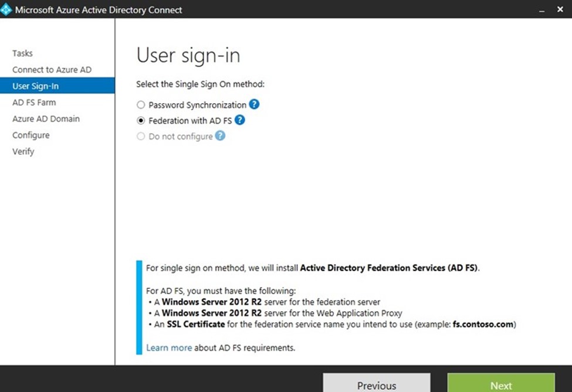572x392 pixels.
Task: Click the User sign-in page heading
Action: tap(188, 56)
